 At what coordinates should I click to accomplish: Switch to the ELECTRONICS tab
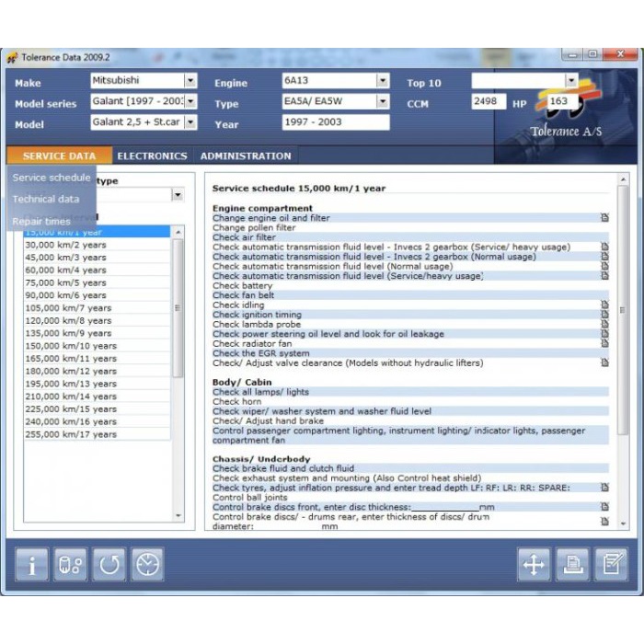pyautogui.click(x=152, y=156)
